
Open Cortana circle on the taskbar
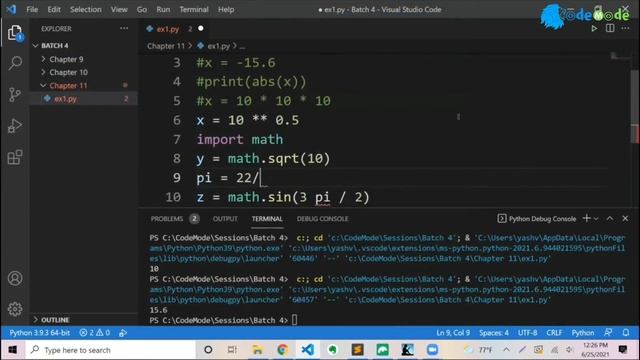(208, 350)
